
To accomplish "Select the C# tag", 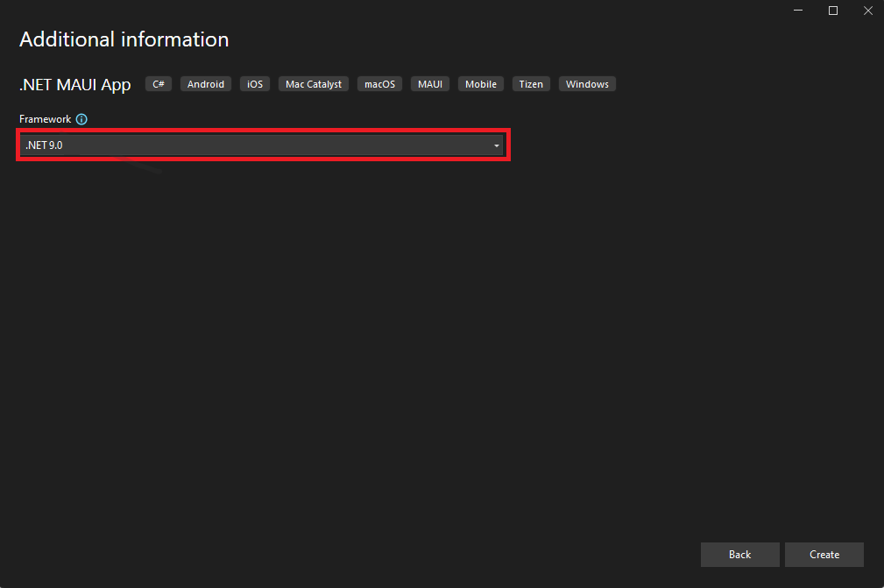I will (x=159, y=84).
